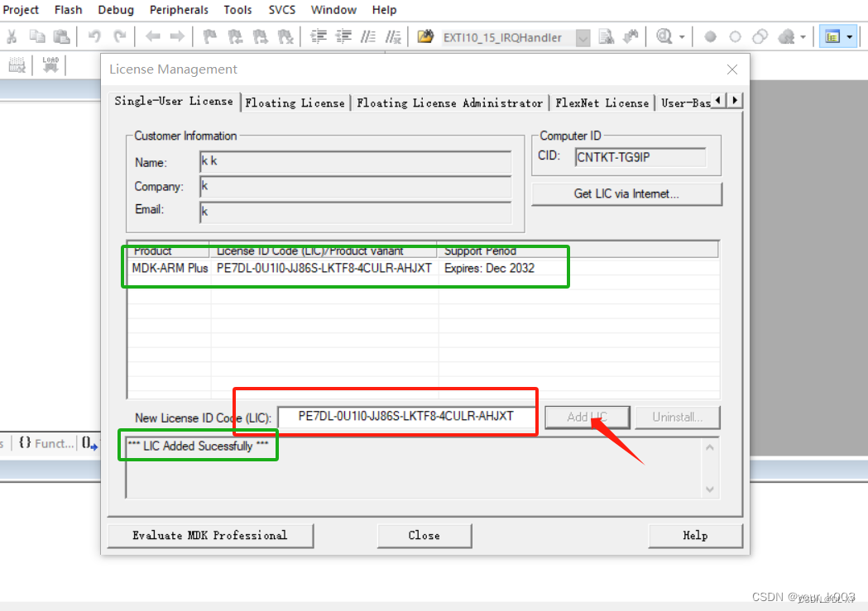Screen dimensions: 868x611
Task: Click the Name input field
Action: [x=356, y=162]
